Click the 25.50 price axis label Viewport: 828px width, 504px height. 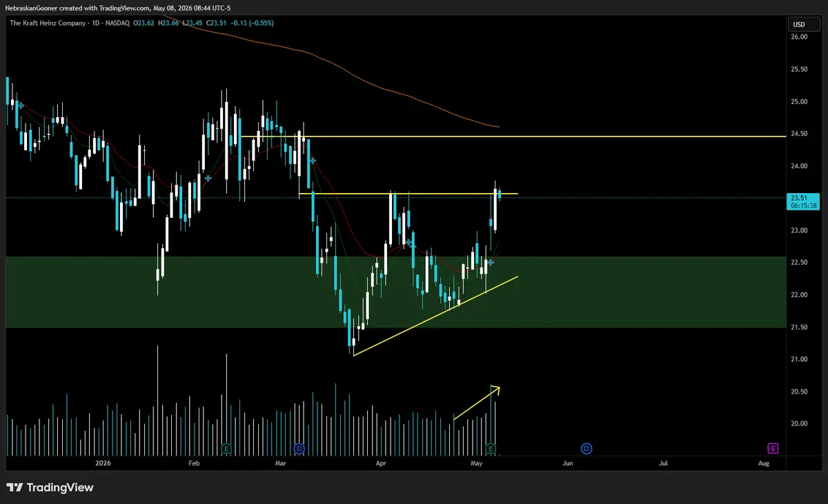[799, 70]
